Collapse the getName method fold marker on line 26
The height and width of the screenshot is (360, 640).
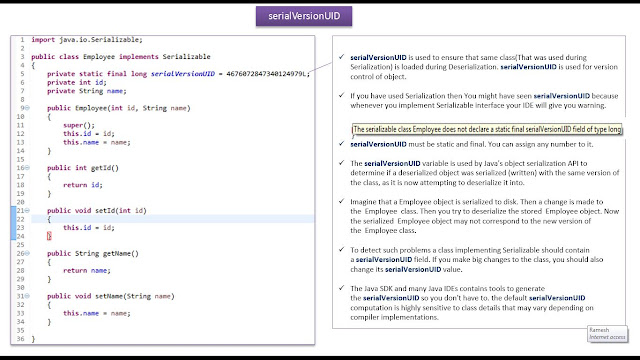[27, 253]
